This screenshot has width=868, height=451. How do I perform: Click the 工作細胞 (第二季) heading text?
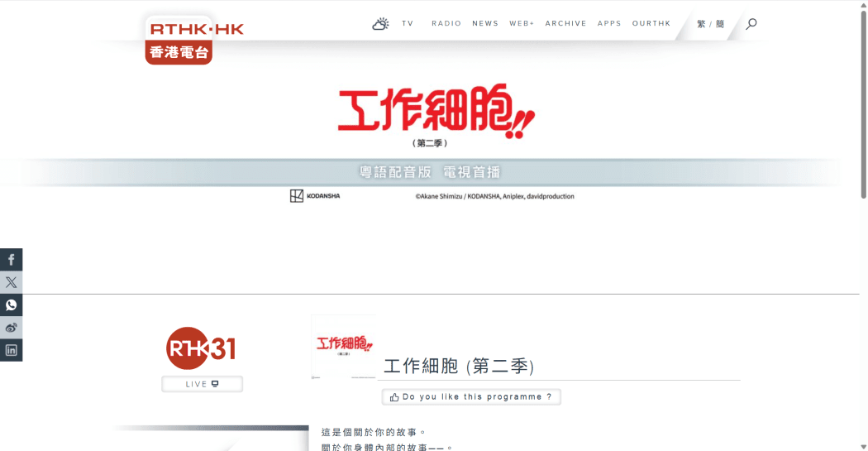459,367
